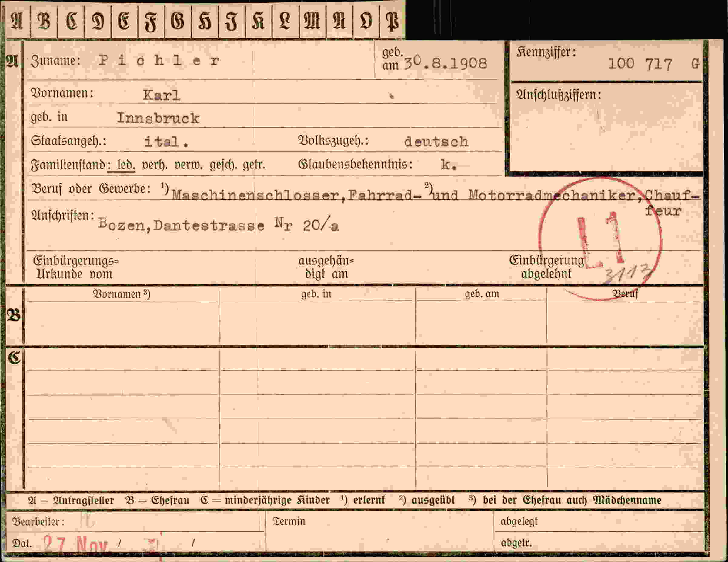Select the alphabet index tab I
This screenshot has width=728, height=562.
click(232, 21)
